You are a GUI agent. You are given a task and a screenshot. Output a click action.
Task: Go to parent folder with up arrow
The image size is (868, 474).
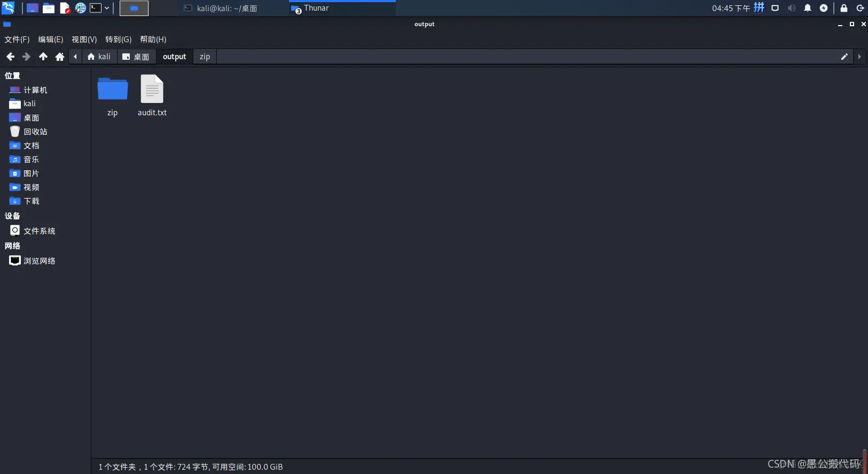pyautogui.click(x=43, y=57)
